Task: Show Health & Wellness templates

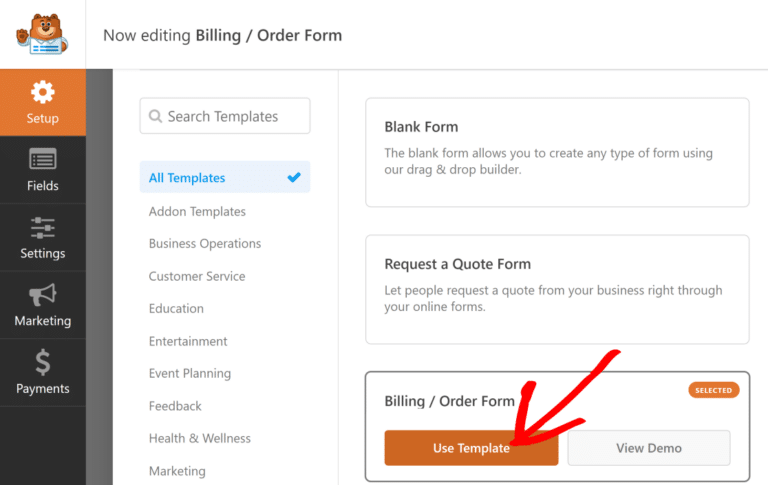Action: coord(200,439)
